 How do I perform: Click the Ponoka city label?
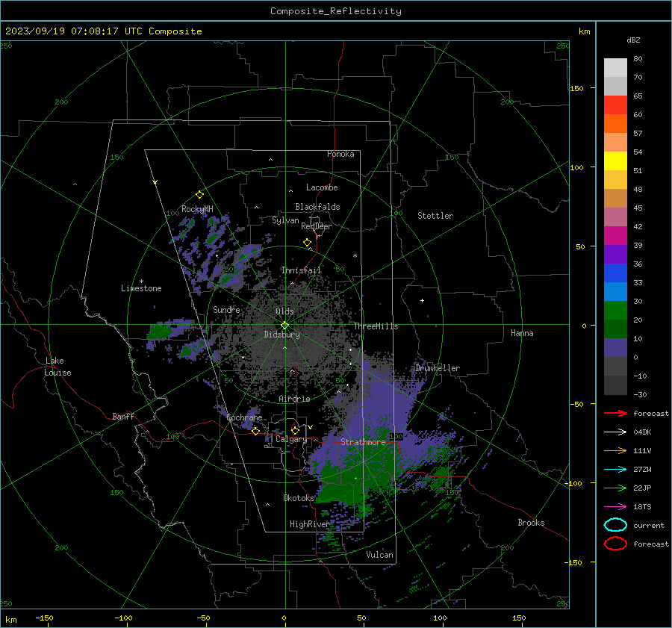point(340,154)
